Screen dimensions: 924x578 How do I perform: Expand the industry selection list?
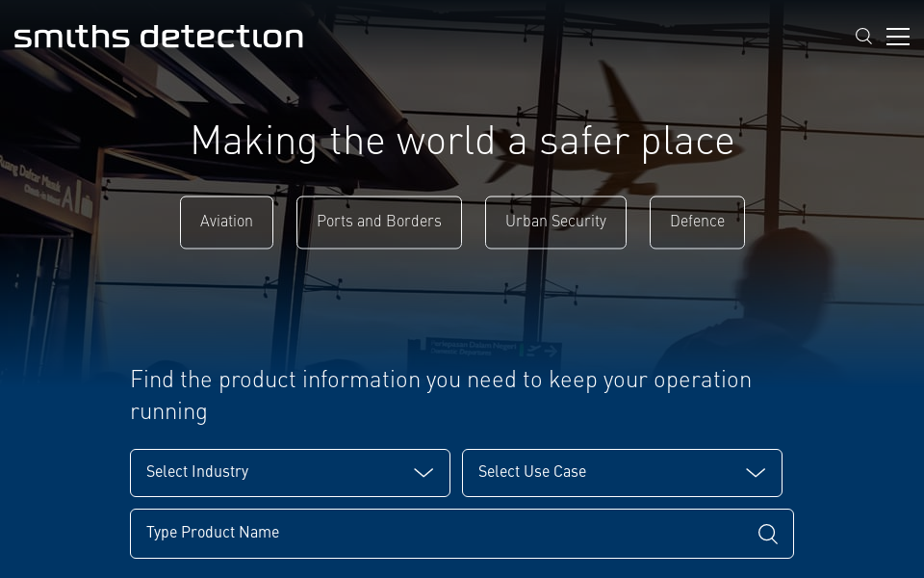[x=290, y=473]
